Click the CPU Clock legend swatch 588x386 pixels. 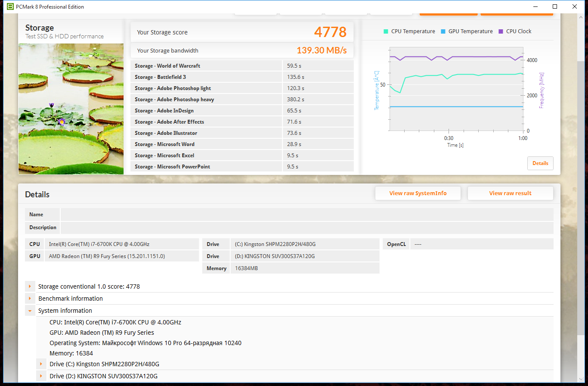click(x=501, y=31)
